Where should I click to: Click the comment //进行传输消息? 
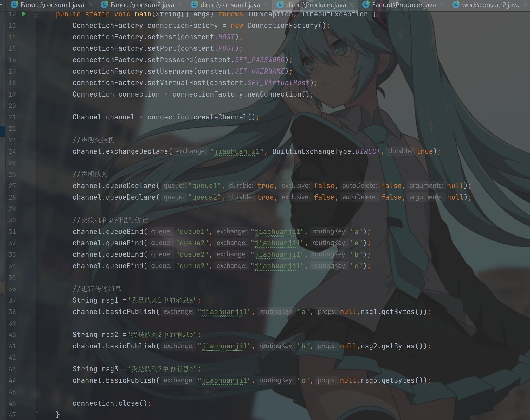[97, 289]
